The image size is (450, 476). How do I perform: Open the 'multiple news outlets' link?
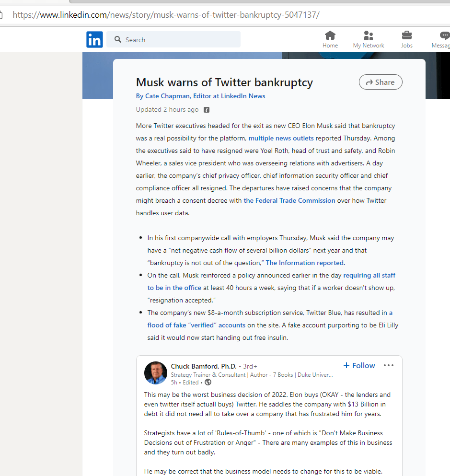coord(281,139)
